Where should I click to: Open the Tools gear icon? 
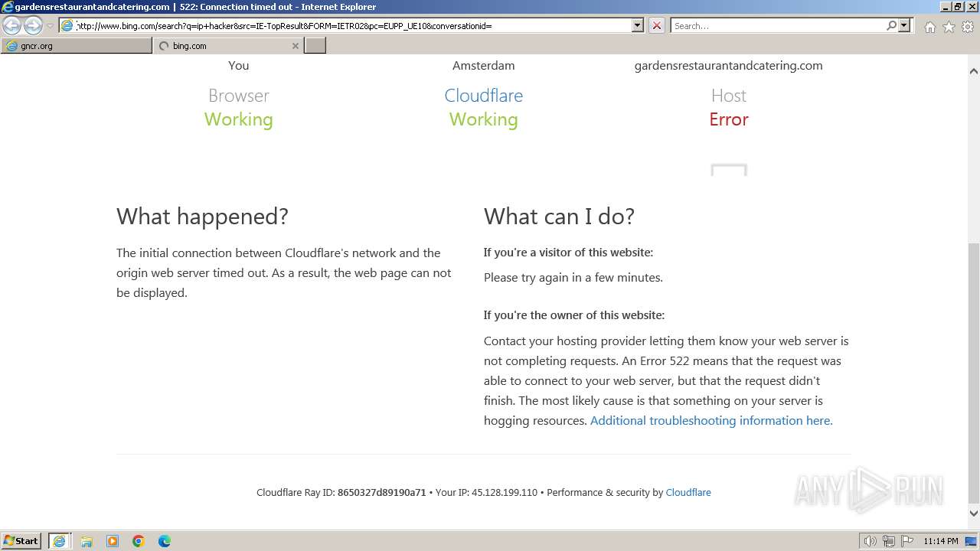[x=968, y=27]
